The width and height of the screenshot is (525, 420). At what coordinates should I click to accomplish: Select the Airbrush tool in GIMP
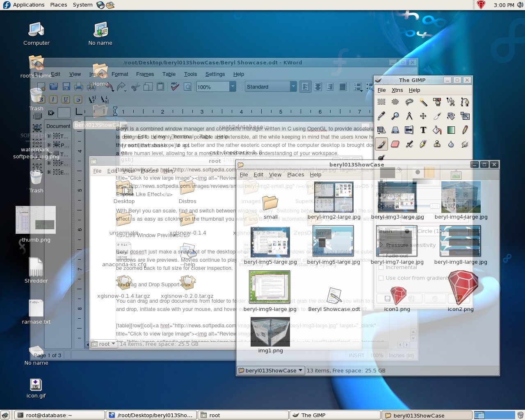click(409, 144)
